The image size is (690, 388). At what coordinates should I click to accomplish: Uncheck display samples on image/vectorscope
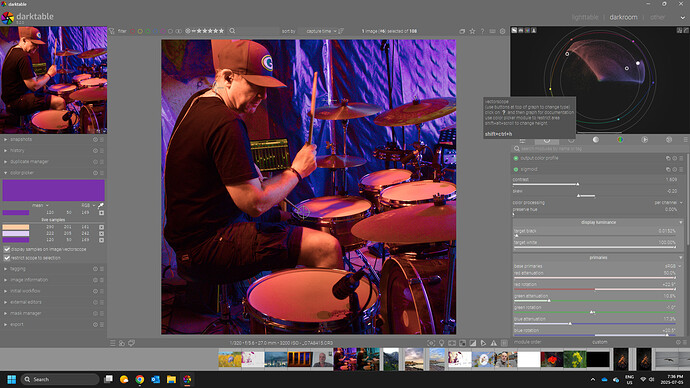(7, 249)
